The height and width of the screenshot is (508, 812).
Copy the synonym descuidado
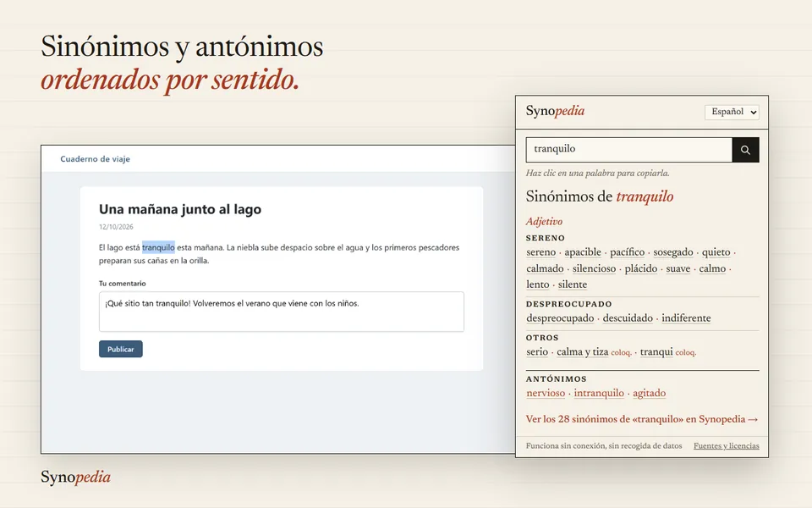pyautogui.click(x=628, y=318)
